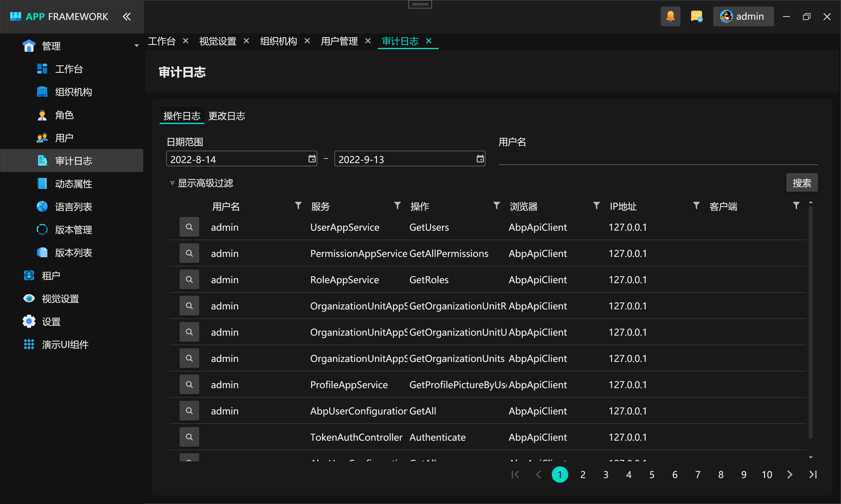Click the notification bell icon
Viewport: 841px width, 504px height.
click(x=671, y=16)
